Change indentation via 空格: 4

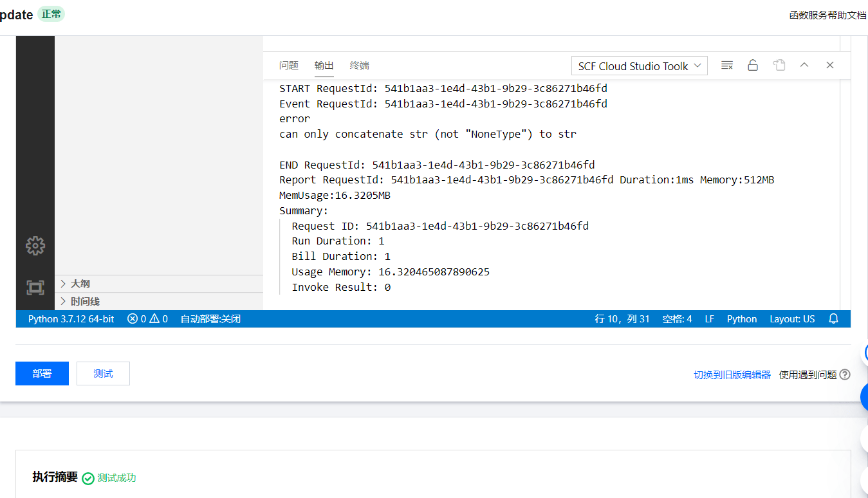coord(678,318)
